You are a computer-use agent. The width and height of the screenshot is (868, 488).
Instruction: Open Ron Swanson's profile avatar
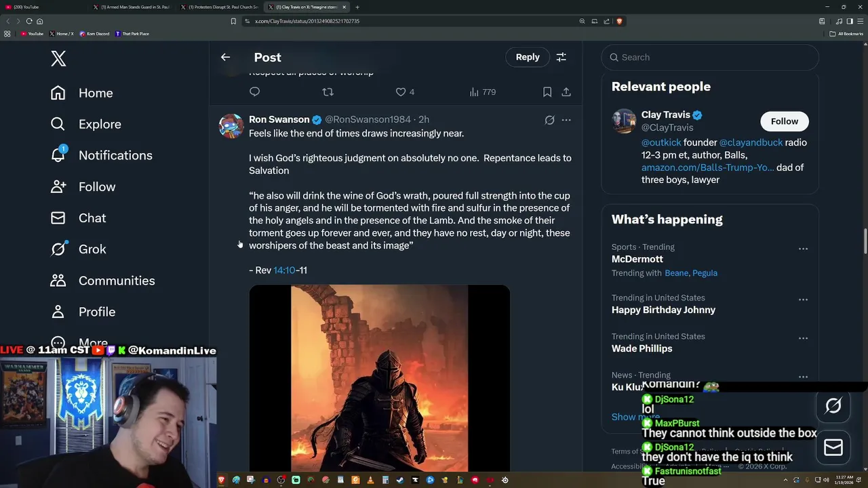(231, 126)
